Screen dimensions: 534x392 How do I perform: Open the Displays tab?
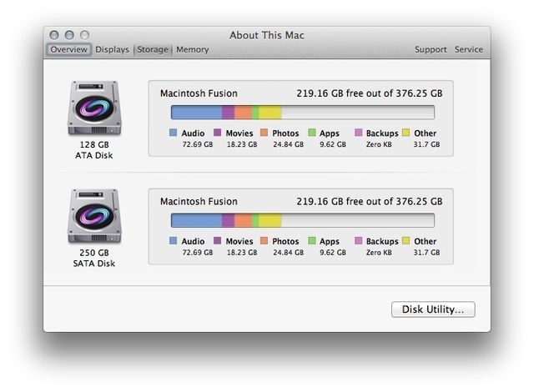(x=112, y=49)
